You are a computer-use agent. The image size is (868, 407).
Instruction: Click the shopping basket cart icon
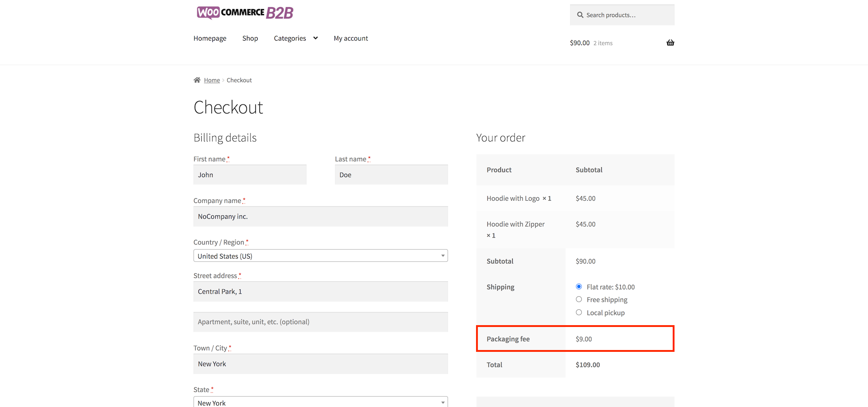click(670, 43)
